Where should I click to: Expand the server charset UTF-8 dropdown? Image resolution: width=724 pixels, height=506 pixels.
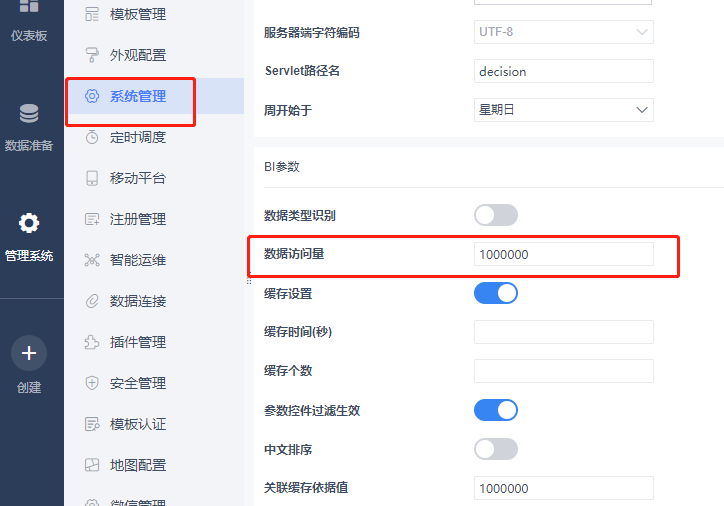(x=564, y=32)
